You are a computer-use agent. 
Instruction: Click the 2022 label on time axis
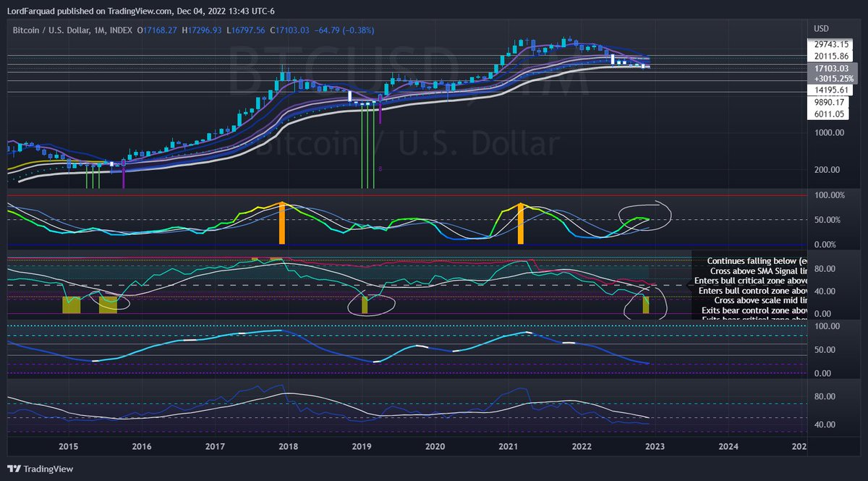(x=581, y=446)
